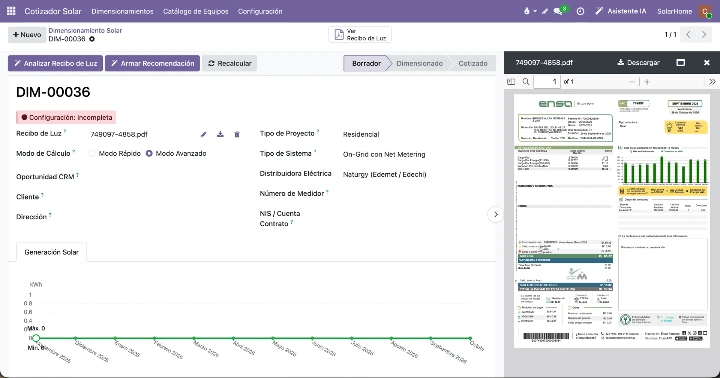720x378 pixels.
Task: Click the Recibo de Luz help tooltip
Action: click(x=65, y=131)
